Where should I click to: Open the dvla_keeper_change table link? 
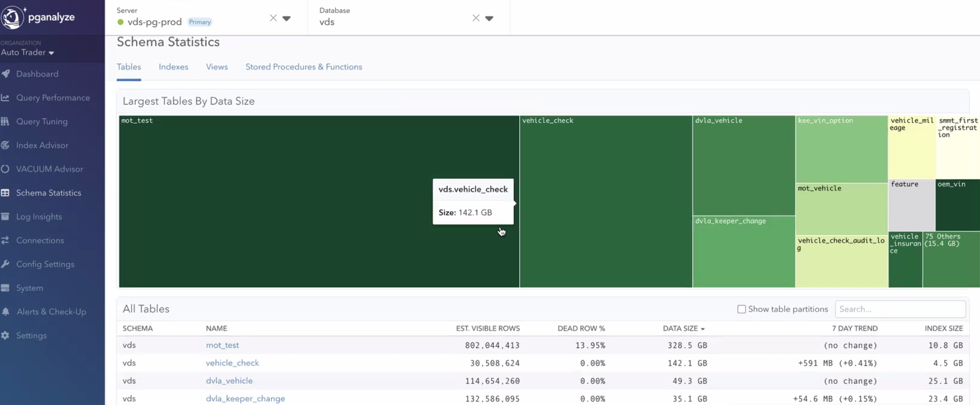(x=245, y=398)
